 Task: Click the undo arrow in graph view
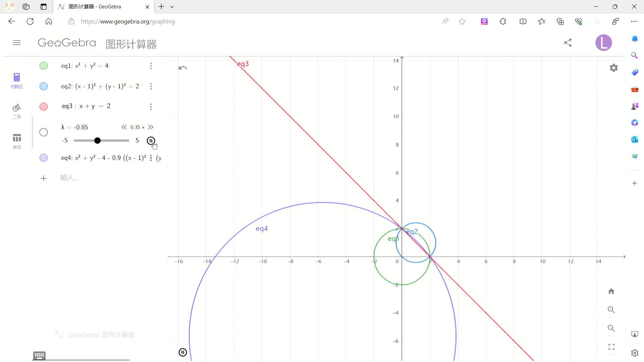click(183, 68)
